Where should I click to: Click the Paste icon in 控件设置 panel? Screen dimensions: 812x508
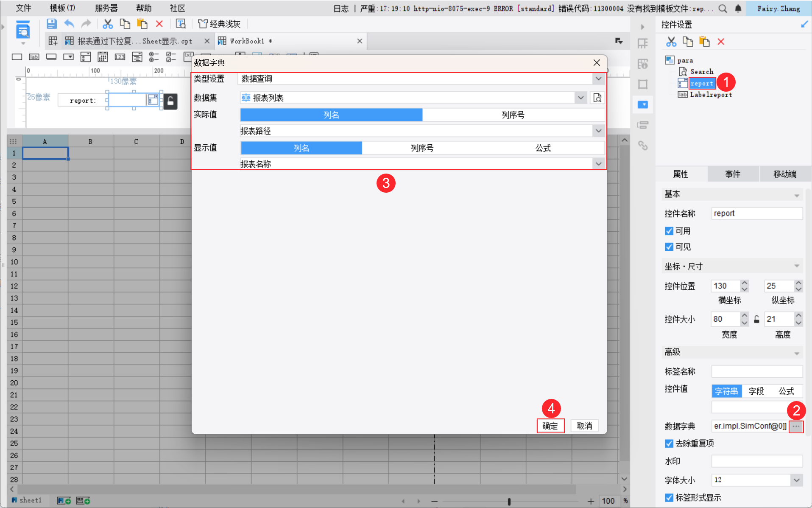(x=704, y=42)
